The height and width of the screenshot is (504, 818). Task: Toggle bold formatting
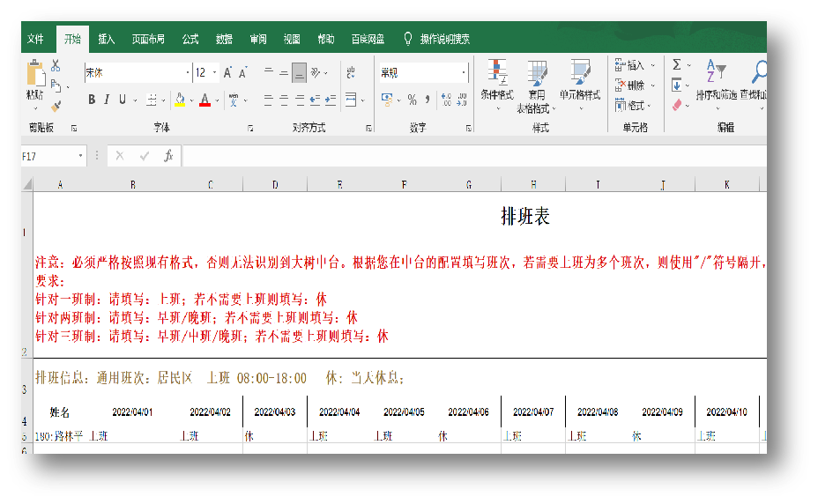click(x=91, y=100)
